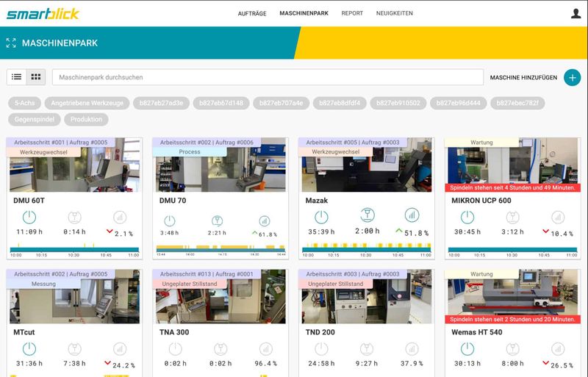Viewport: 588px width, 377px height.
Task: Click the Mazak timeline bar
Action: pos(367,248)
